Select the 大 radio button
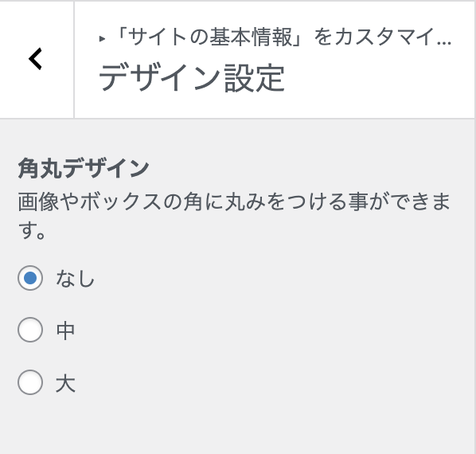 pyautogui.click(x=30, y=382)
